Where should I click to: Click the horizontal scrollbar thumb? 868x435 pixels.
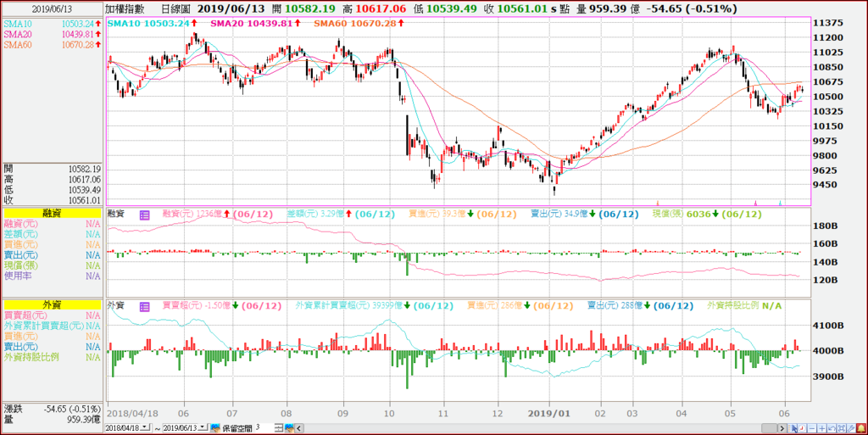coord(769,428)
